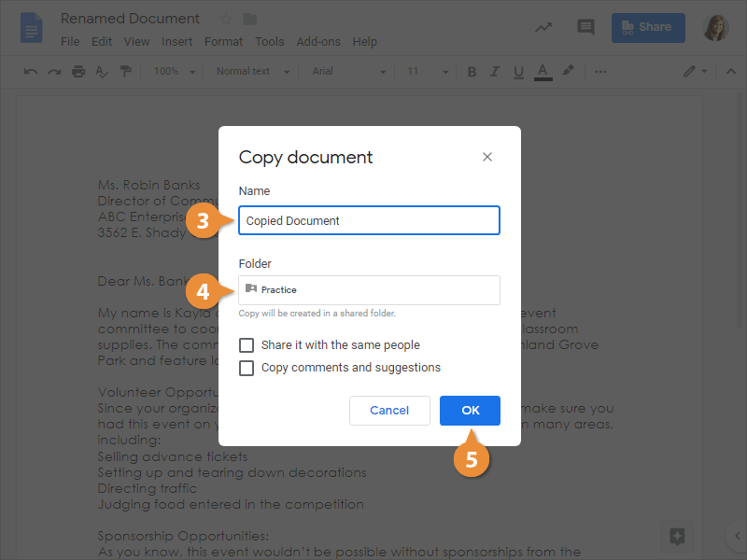The height and width of the screenshot is (560, 747).
Task: Click the Cancel button
Action: 389,411
